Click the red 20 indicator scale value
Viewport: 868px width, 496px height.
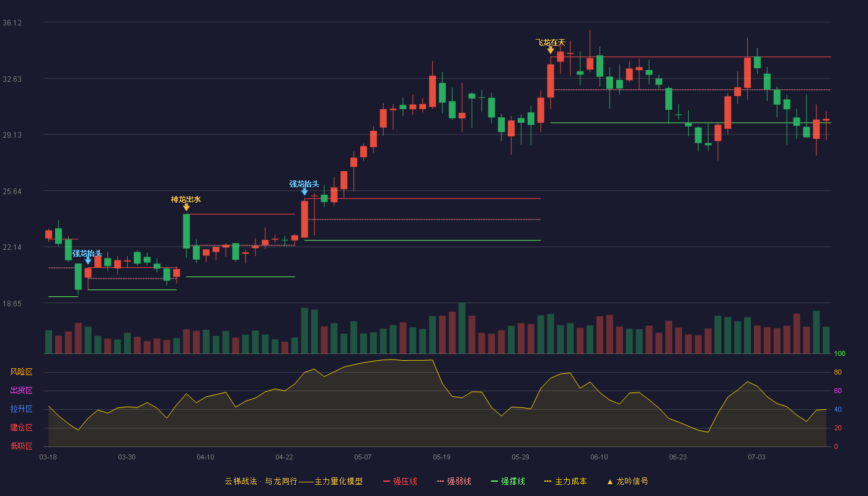coord(838,428)
